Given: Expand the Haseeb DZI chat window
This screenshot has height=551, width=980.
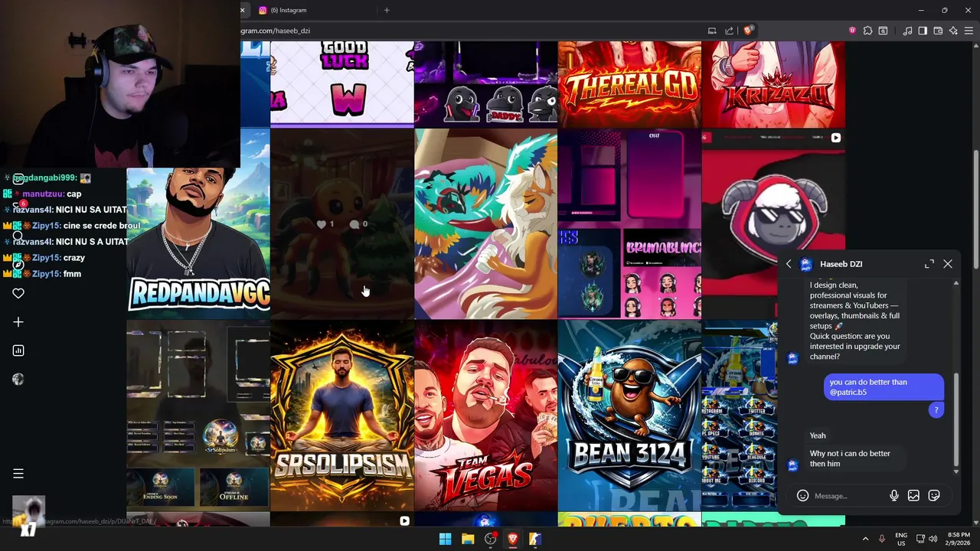Looking at the screenshot, I should pyautogui.click(x=929, y=264).
